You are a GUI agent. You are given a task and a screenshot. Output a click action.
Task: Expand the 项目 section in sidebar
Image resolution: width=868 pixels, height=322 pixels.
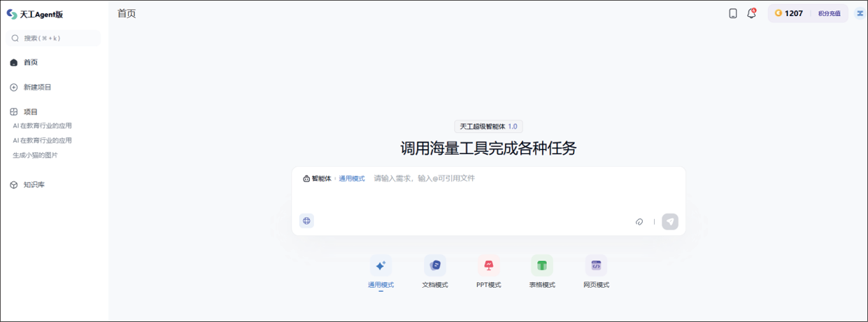[30, 112]
